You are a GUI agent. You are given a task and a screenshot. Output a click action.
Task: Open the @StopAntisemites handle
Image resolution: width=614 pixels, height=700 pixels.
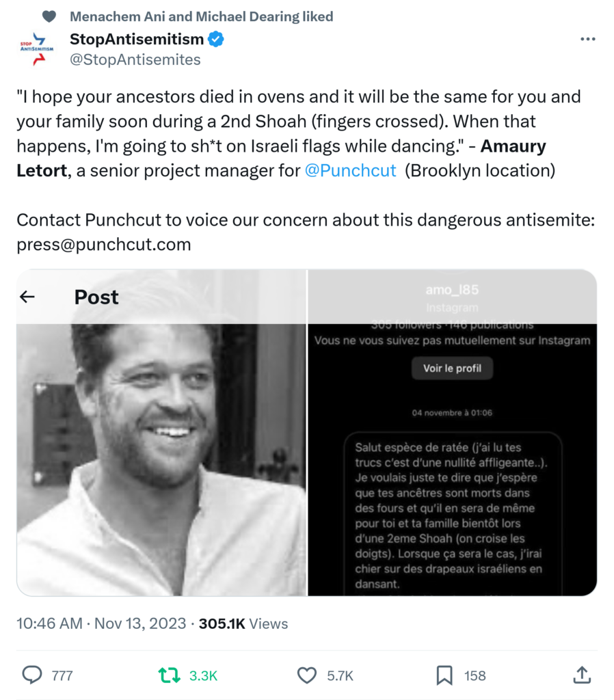pos(135,59)
